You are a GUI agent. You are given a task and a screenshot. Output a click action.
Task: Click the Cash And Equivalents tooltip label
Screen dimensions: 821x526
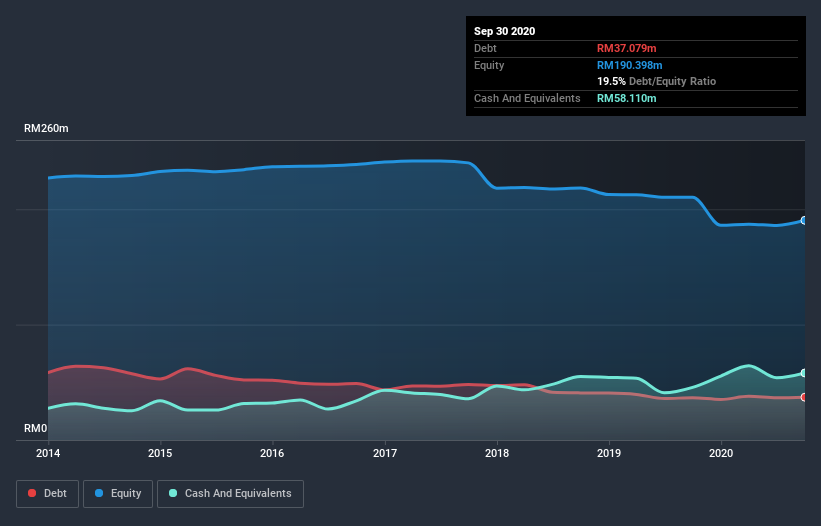click(527, 98)
